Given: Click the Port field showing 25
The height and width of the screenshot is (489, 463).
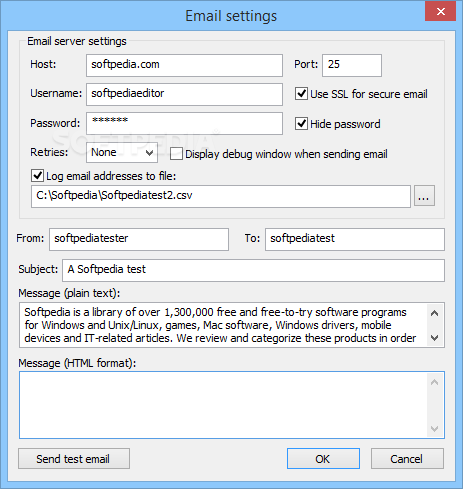Looking at the screenshot, I should [352, 65].
